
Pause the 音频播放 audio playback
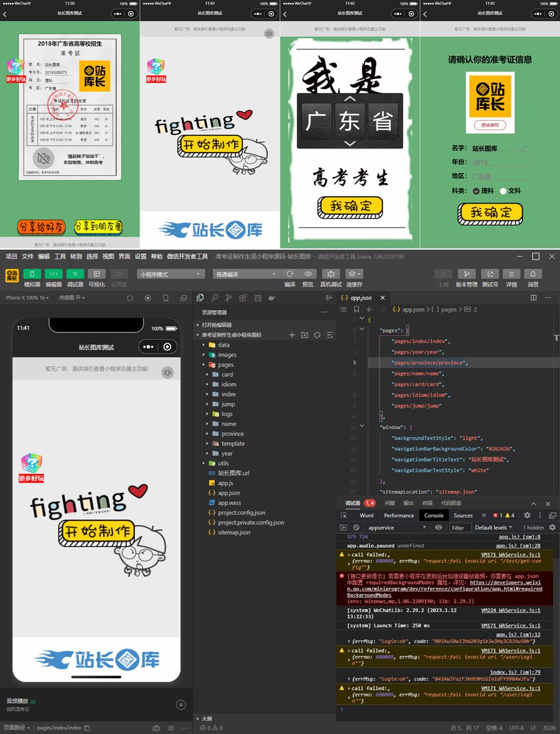pyautogui.click(x=180, y=705)
